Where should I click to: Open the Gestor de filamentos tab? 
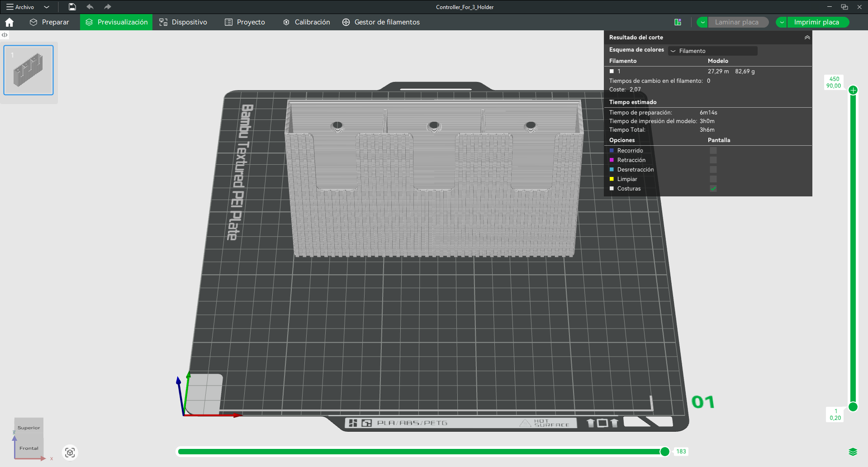point(381,22)
